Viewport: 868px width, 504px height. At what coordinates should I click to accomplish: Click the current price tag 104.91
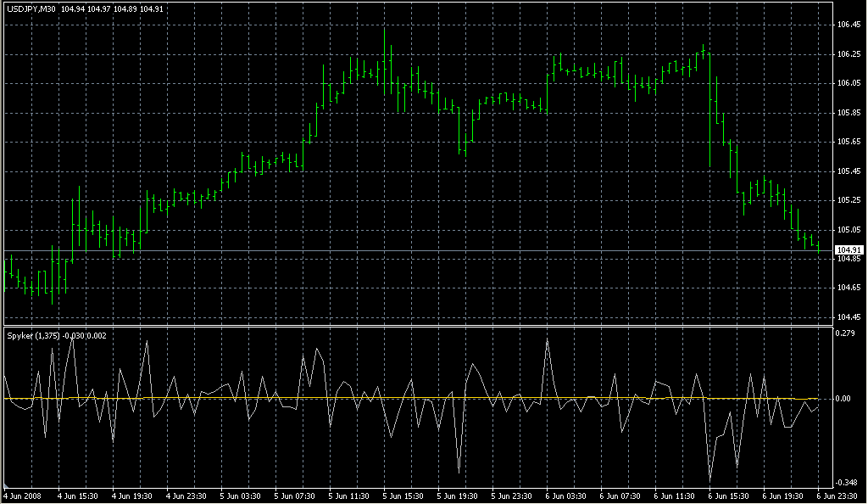(849, 250)
